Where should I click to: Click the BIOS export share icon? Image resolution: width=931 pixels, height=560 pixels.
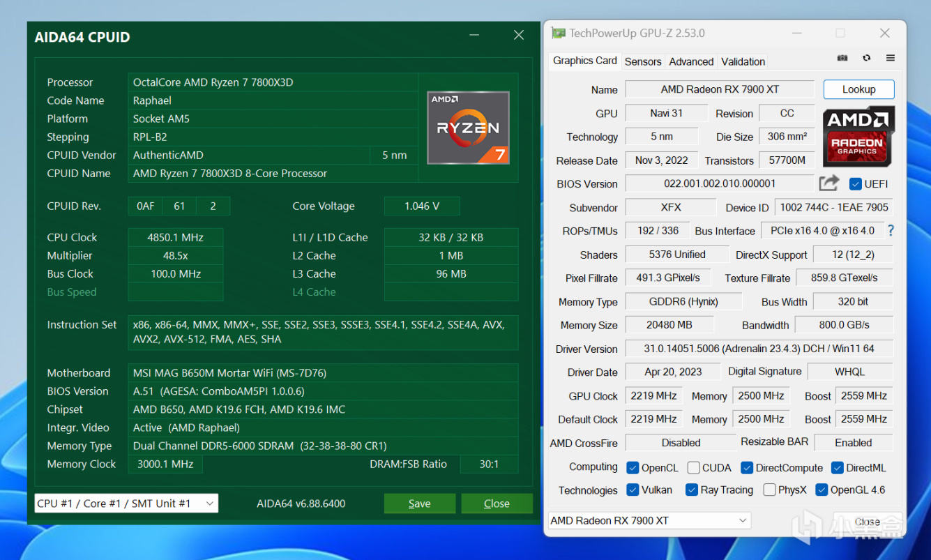pos(829,183)
